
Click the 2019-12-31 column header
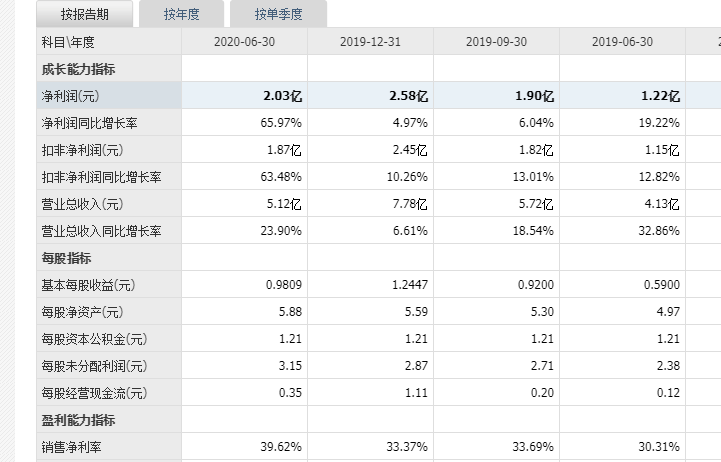pyautogui.click(x=370, y=42)
